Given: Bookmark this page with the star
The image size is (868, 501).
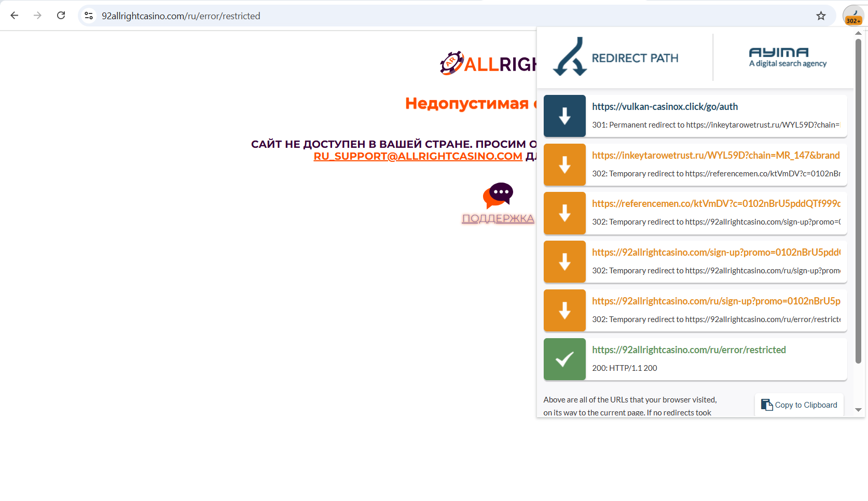Looking at the screenshot, I should [x=821, y=16].
